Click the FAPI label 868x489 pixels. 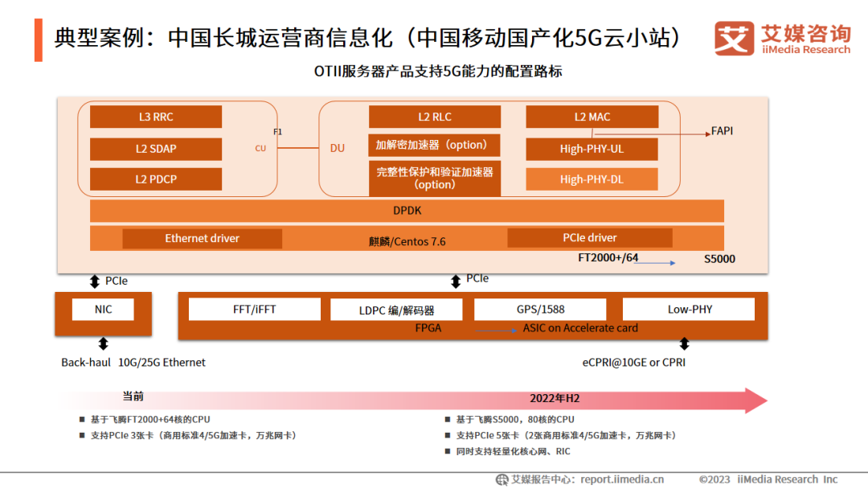tap(722, 131)
